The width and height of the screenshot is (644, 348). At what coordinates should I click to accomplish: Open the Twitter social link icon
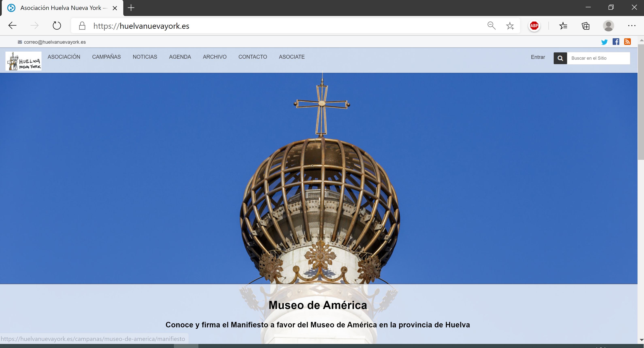[x=604, y=42]
